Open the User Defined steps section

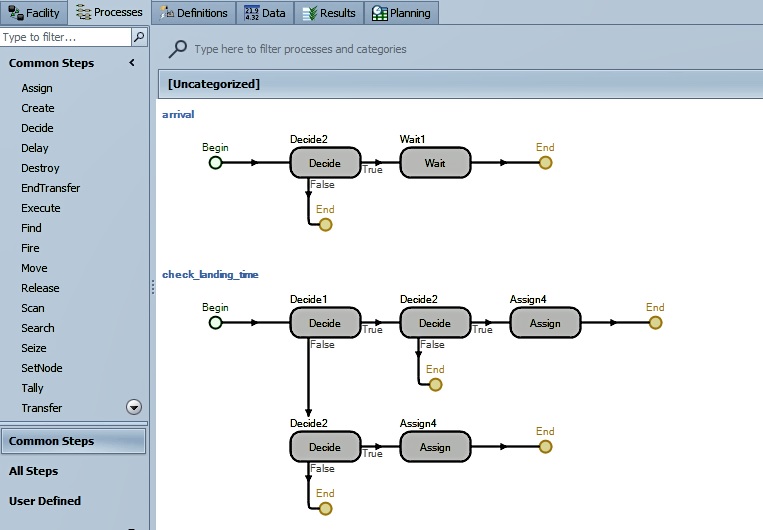coord(45,501)
